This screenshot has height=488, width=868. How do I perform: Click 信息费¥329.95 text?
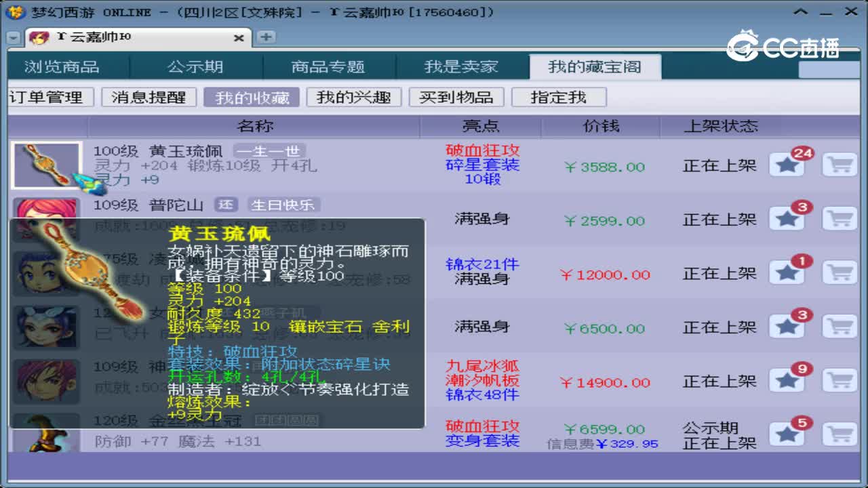pyautogui.click(x=603, y=444)
